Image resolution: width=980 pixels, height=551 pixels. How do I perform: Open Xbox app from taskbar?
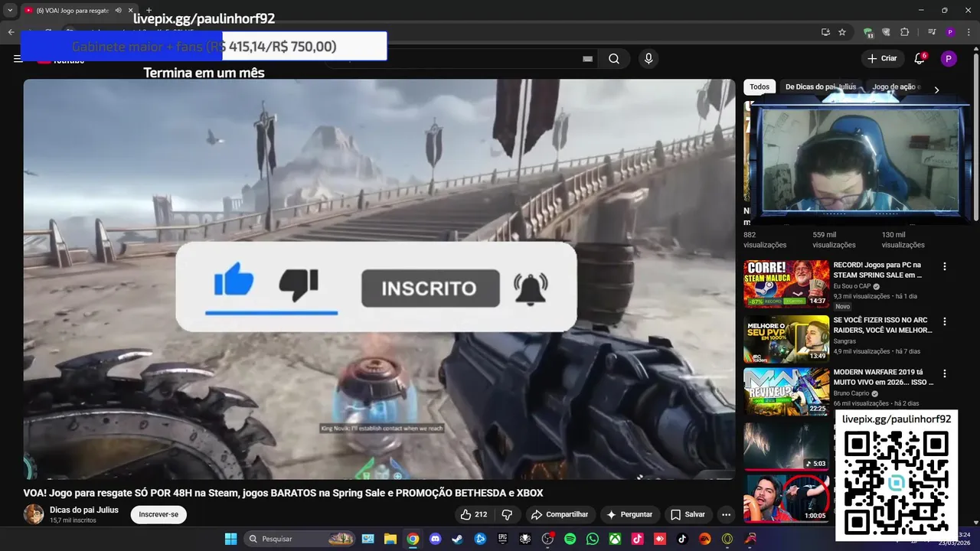coord(615,539)
